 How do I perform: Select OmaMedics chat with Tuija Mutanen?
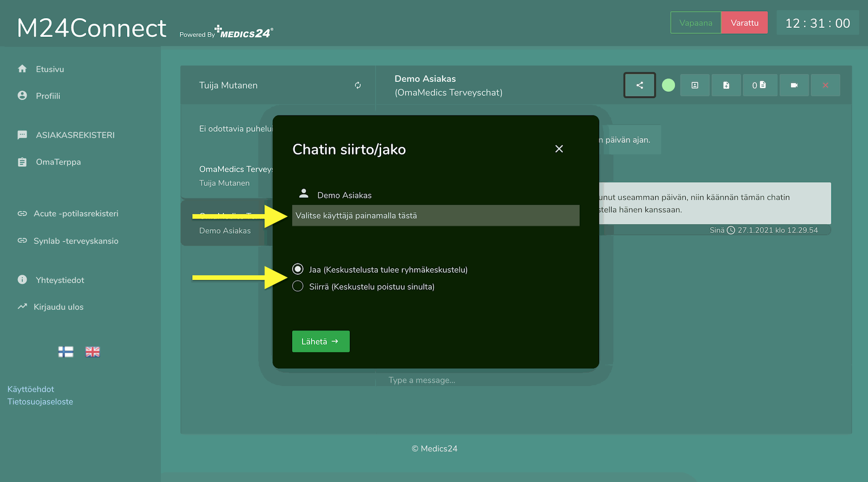(x=227, y=176)
